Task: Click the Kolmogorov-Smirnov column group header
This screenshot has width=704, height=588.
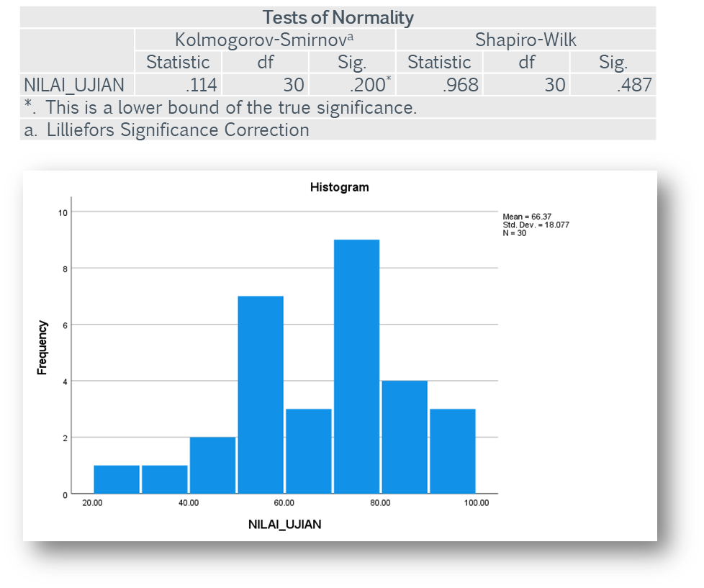Action: click(264, 40)
